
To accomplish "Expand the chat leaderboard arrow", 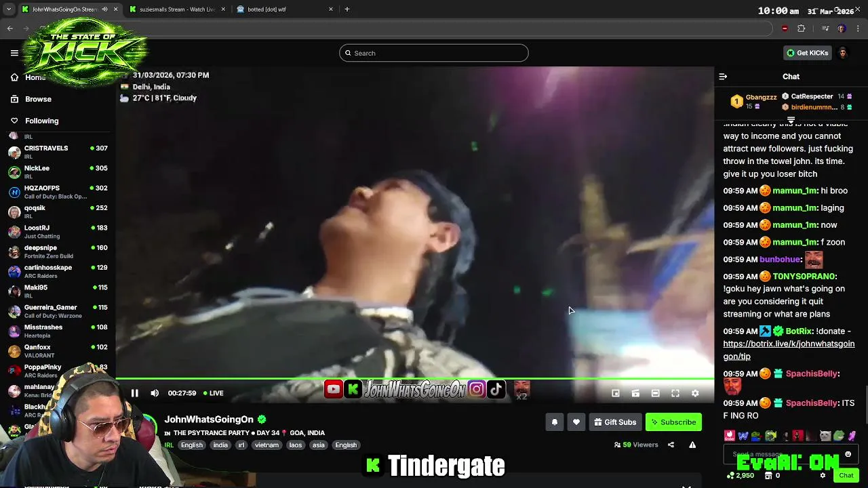I will (791, 120).
